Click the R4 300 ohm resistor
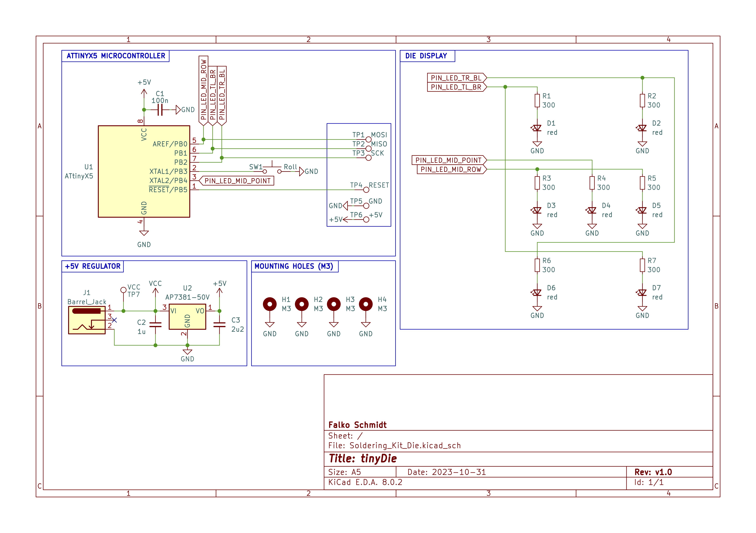 (x=592, y=183)
